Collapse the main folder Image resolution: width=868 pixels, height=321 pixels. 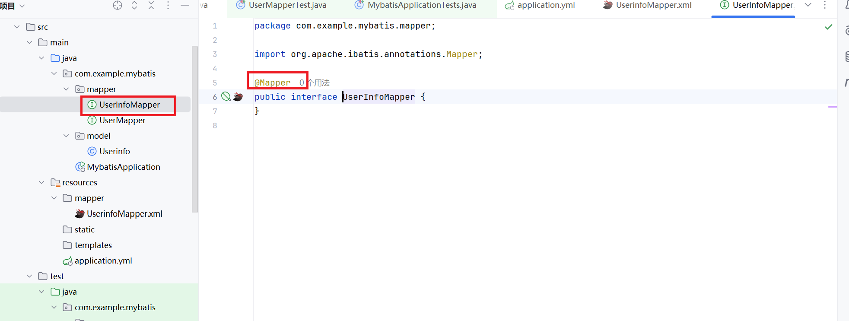pyautogui.click(x=29, y=42)
